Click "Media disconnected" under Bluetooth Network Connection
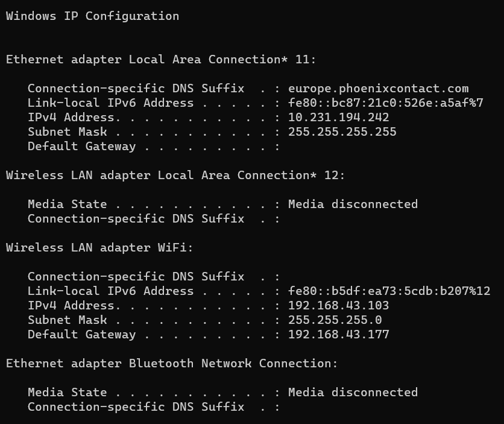 click(353, 393)
